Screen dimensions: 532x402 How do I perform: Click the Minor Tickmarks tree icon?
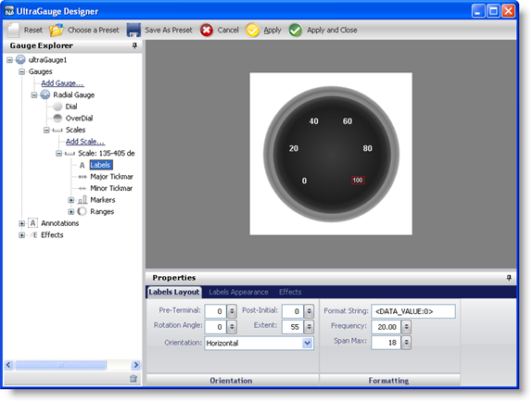click(x=82, y=188)
